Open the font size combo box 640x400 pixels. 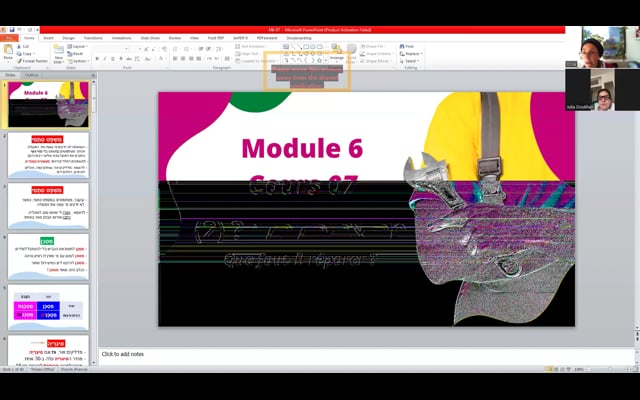136,49
